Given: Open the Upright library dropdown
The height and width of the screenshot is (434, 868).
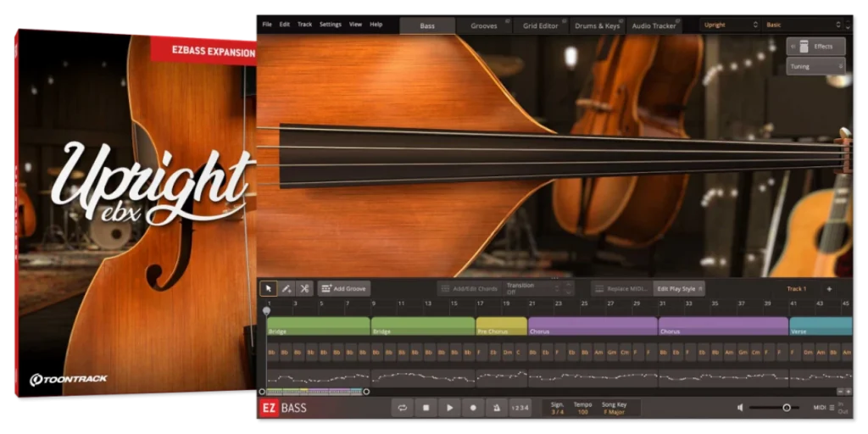Looking at the screenshot, I should 730,25.
